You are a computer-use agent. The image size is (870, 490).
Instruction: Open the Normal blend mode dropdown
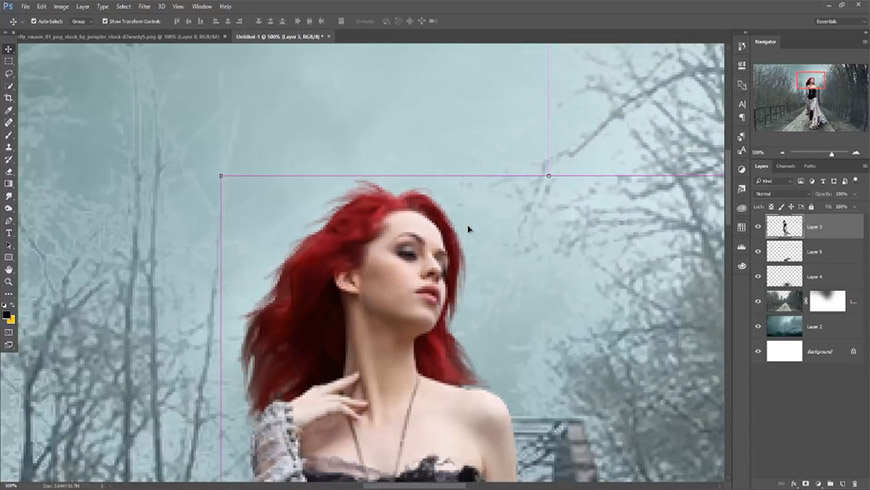click(x=782, y=194)
